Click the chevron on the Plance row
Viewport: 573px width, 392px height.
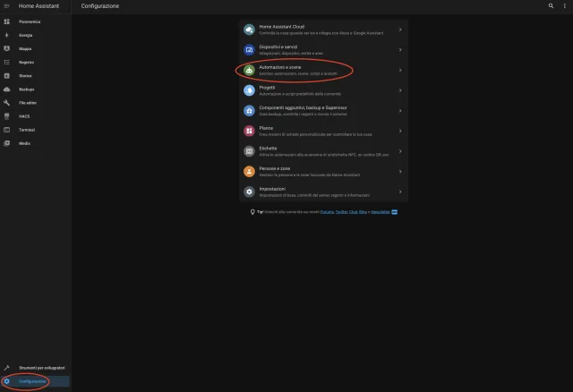pyautogui.click(x=400, y=131)
